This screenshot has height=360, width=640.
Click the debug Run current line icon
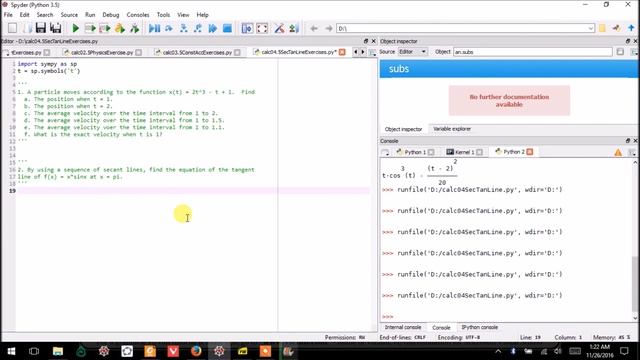(169, 28)
